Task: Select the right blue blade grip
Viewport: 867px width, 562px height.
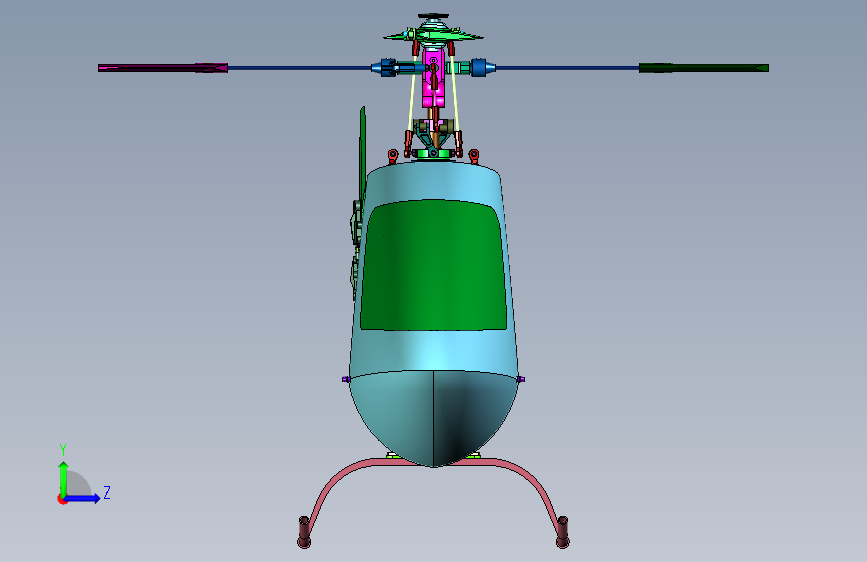Action: coord(482,67)
